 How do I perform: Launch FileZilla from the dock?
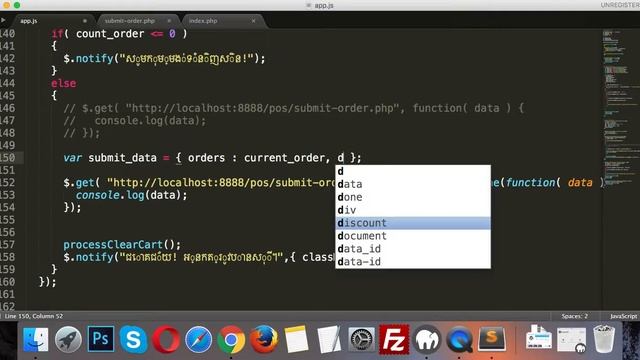tap(394, 339)
